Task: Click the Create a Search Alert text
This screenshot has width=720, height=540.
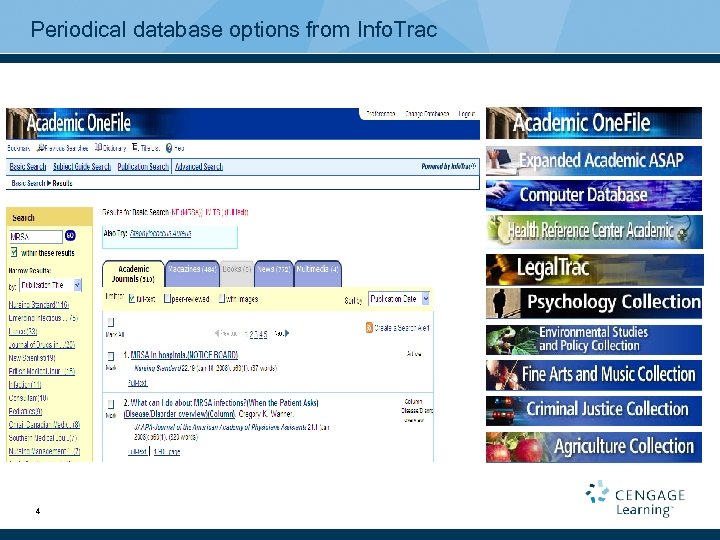Action: 402,328
